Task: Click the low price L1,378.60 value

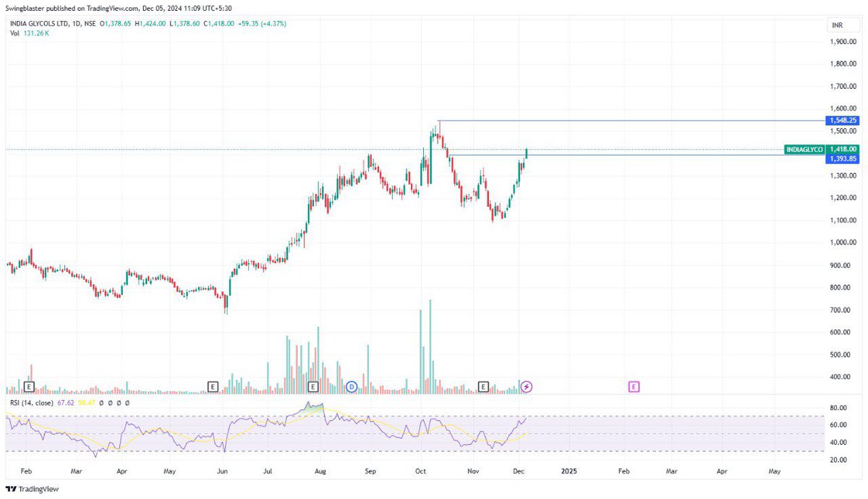Action: tap(184, 24)
